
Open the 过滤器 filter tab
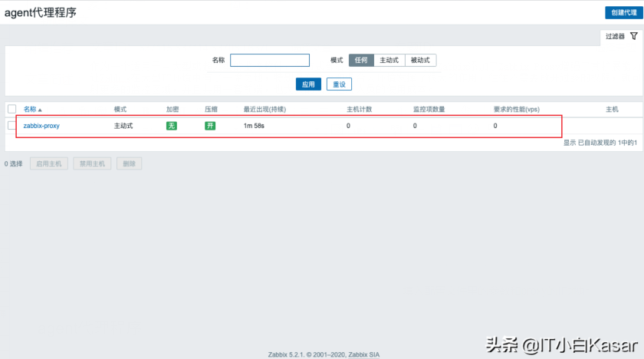622,37
